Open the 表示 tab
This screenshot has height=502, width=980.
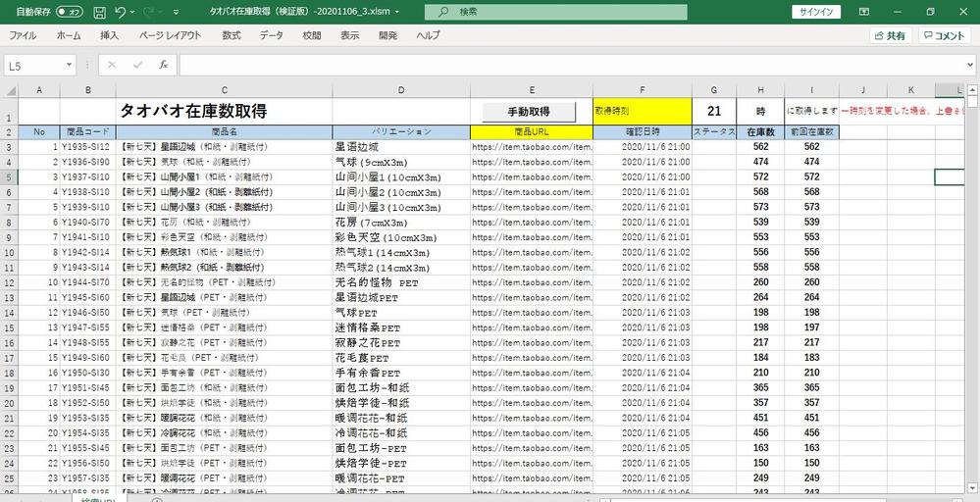pyautogui.click(x=350, y=35)
